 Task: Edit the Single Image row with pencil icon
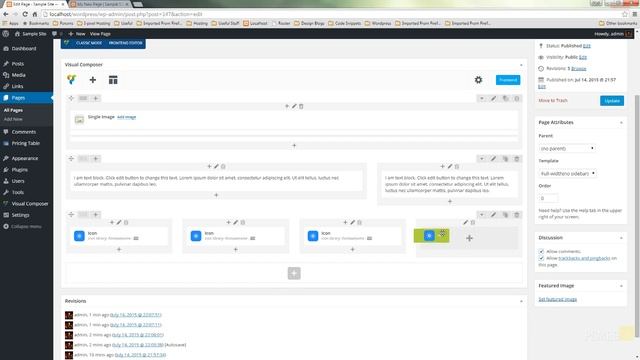pos(493,98)
